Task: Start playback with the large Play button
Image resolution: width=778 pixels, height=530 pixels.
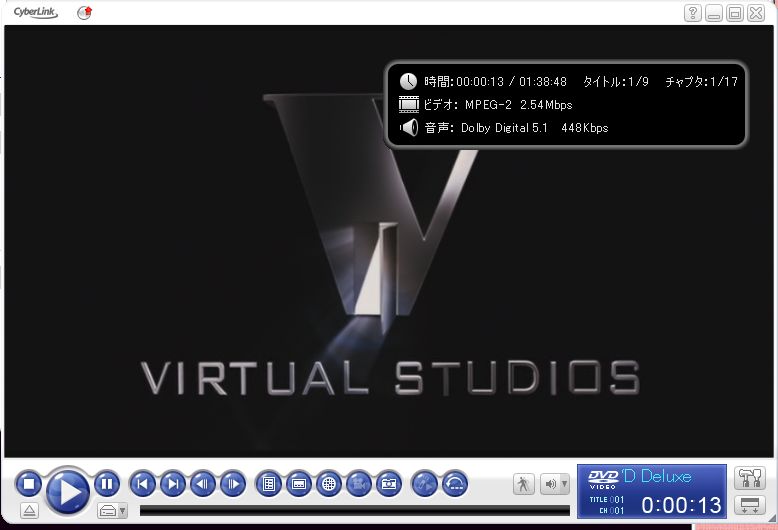Action: pos(68,491)
